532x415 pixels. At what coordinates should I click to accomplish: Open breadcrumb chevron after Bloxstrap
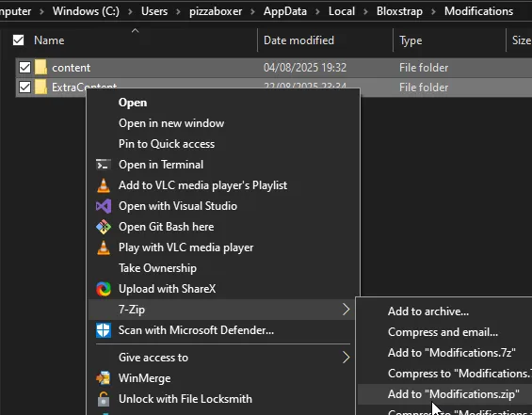[434, 11]
